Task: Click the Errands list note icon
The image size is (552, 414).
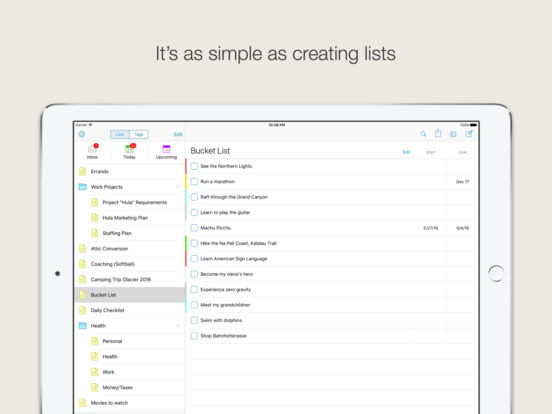Action: click(x=82, y=171)
